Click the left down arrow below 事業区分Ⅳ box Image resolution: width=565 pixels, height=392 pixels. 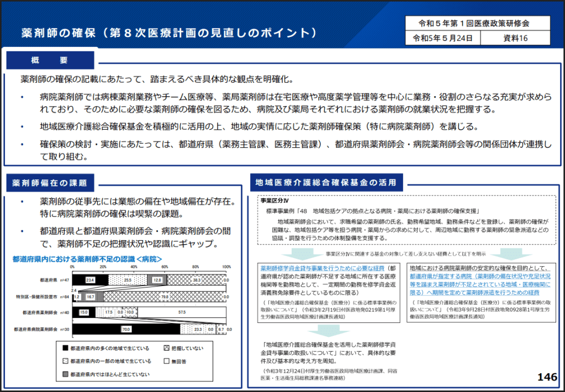pos(301,255)
